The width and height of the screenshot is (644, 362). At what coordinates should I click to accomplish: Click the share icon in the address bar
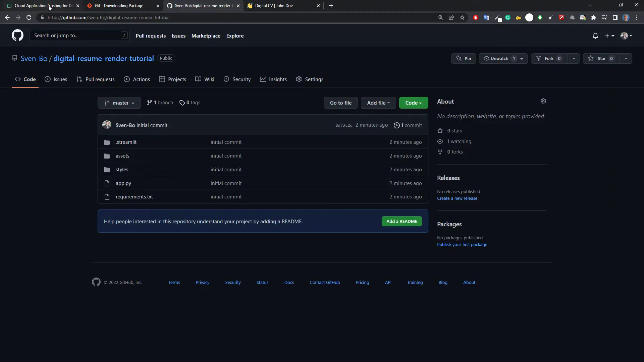tap(451, 17)
